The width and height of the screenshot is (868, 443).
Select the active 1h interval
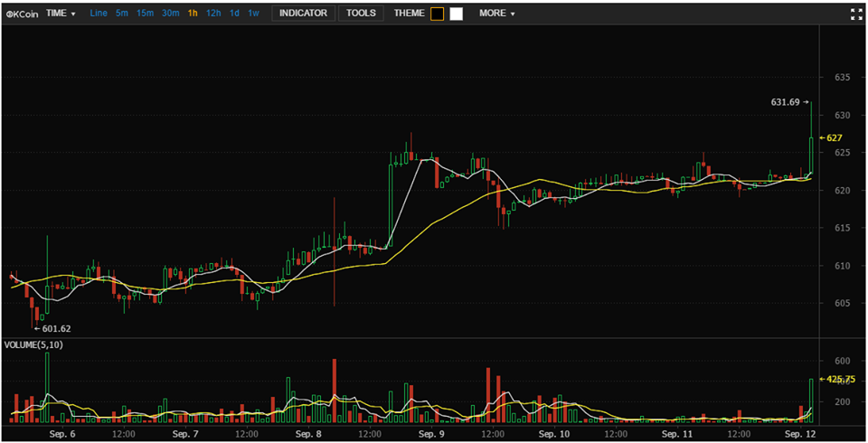coord(193,14)
